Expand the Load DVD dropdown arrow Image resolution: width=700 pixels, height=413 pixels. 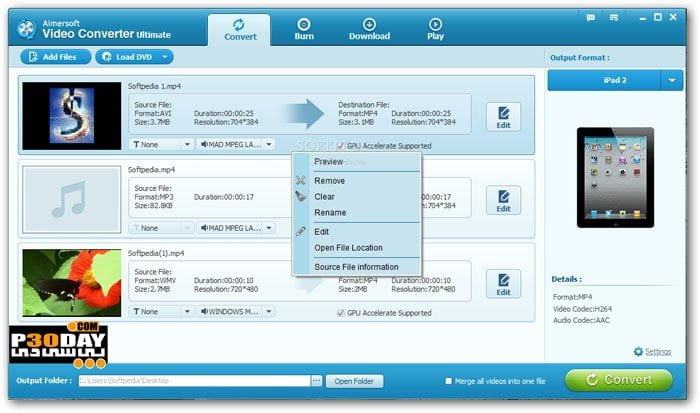click(165, 57)
